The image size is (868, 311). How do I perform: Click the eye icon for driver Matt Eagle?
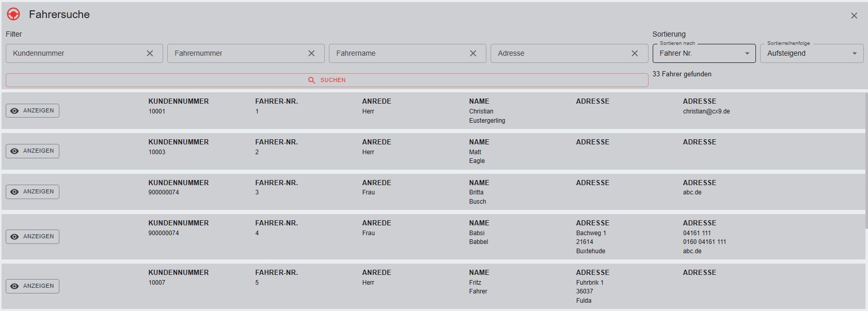(14, 151)
